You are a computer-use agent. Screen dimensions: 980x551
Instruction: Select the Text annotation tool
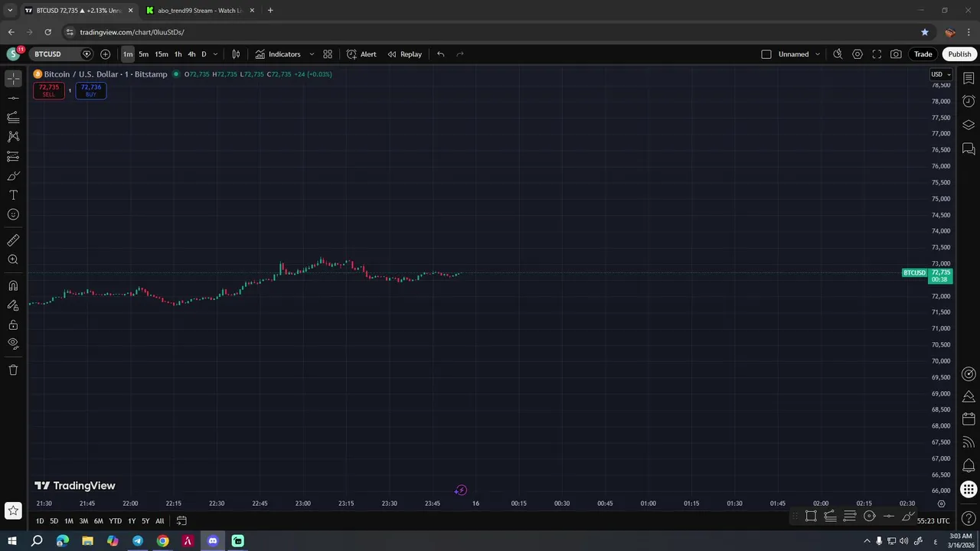coord(13,195)
